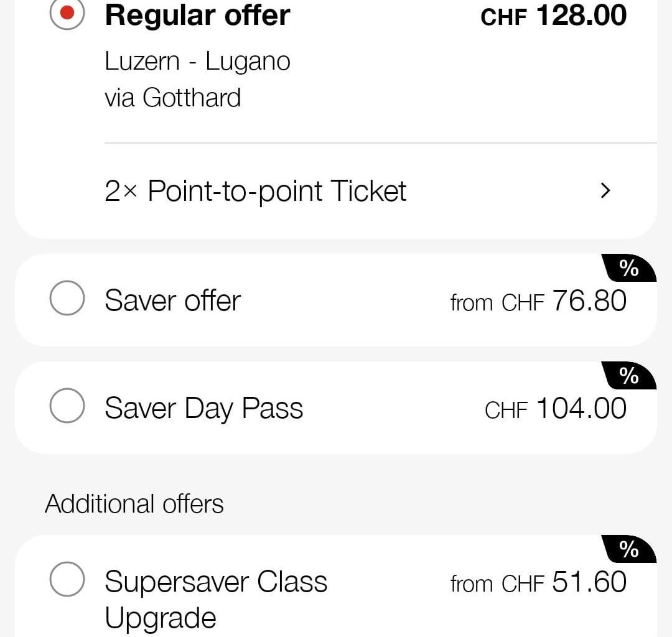Click the from CHF 51.60 price
This screenshot has width=672, height=637.
pos(538,582)
